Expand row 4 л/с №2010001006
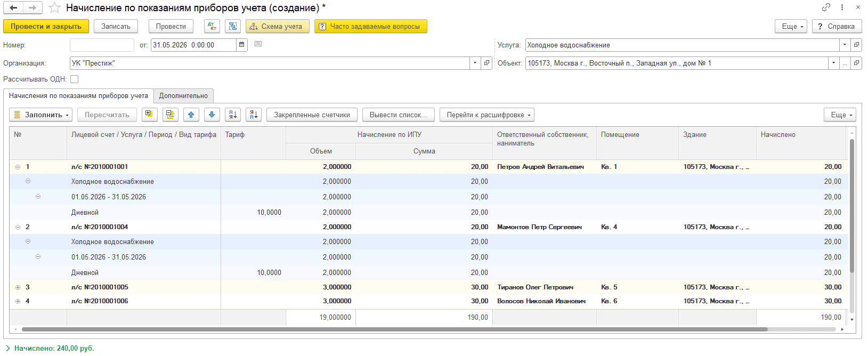Viewport: 868px width, 356px height. click(x=18, y=301)
